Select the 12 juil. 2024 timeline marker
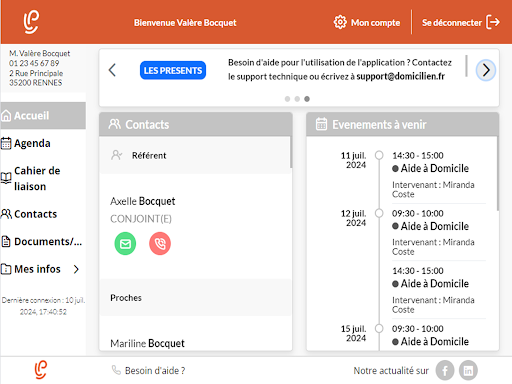Image resolution: width=512 pixels, height=384 pixels. 379,213
